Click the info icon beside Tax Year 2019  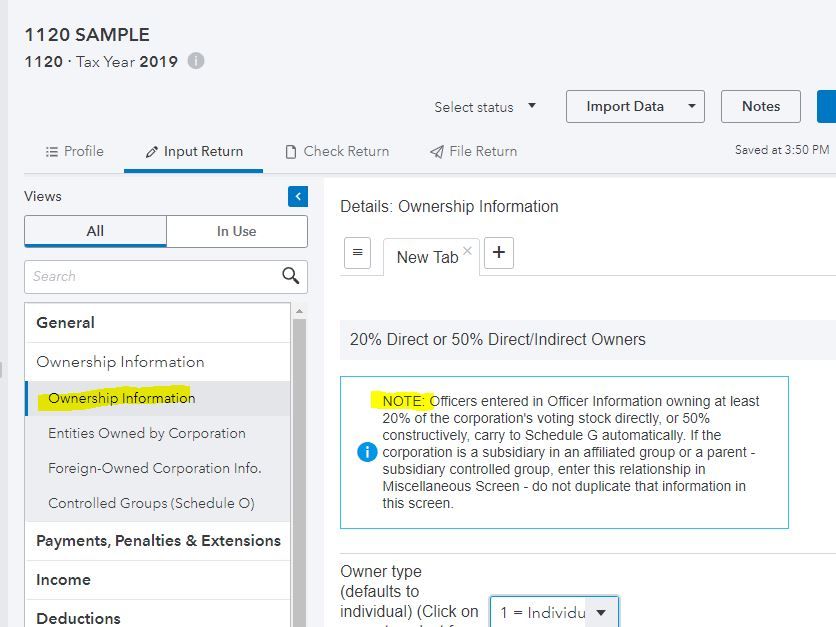[197, 61]
